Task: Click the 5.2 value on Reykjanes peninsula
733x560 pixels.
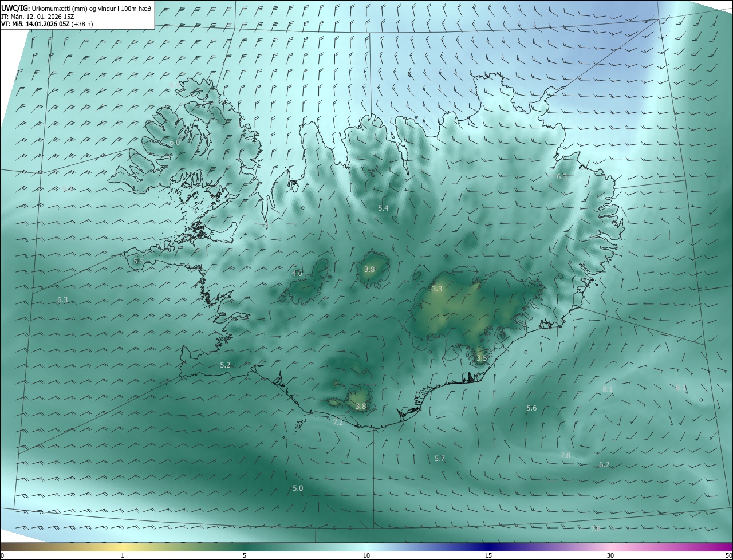Action: (225, 365)
